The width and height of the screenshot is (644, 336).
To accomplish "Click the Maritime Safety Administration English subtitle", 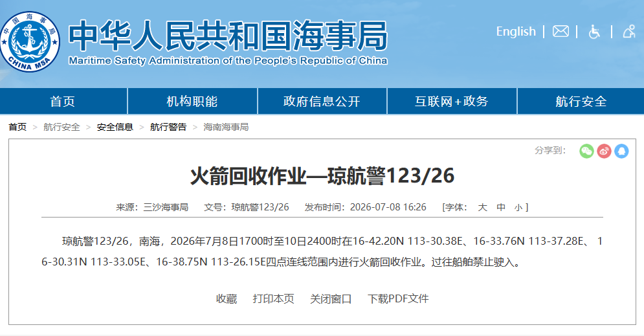I will 228,61.
